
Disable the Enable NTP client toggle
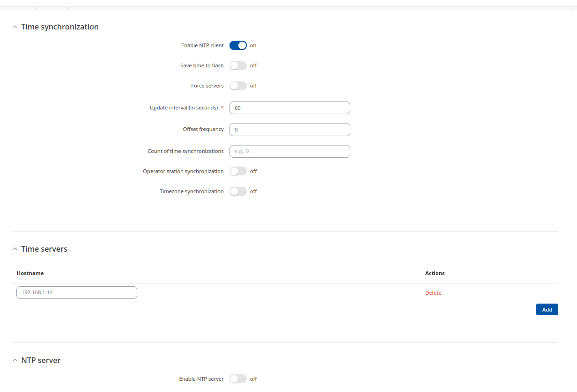click(x=238, y=45)
